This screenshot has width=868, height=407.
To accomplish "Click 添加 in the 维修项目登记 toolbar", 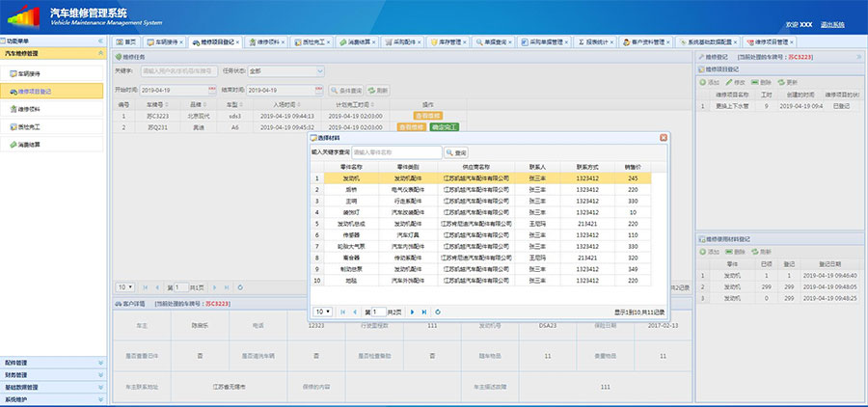I will tap(709, 83).
